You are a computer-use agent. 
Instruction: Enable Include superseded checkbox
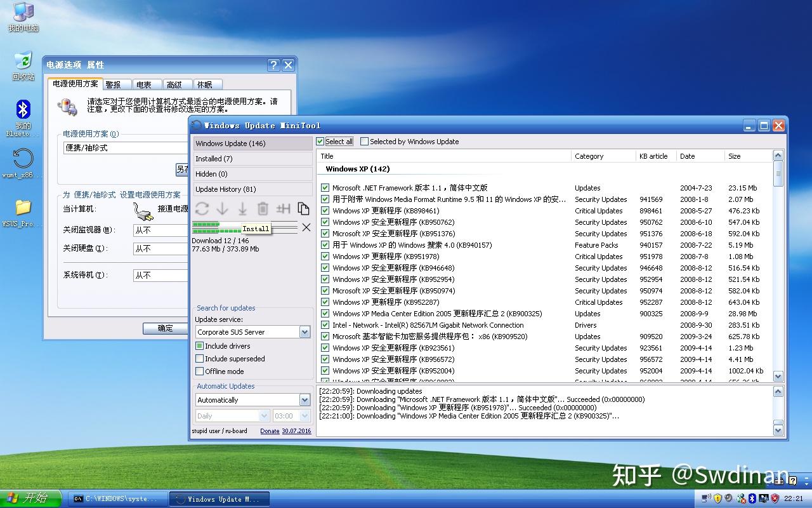point(199,359)
